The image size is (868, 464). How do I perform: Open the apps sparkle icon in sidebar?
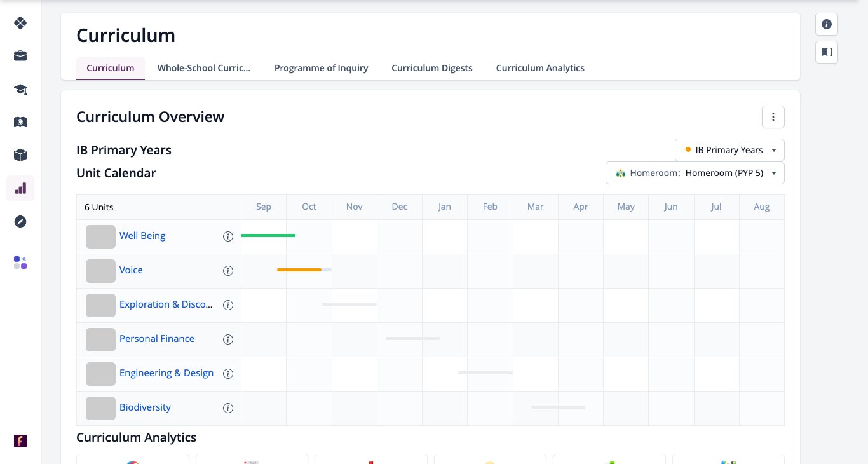(20, 263)
